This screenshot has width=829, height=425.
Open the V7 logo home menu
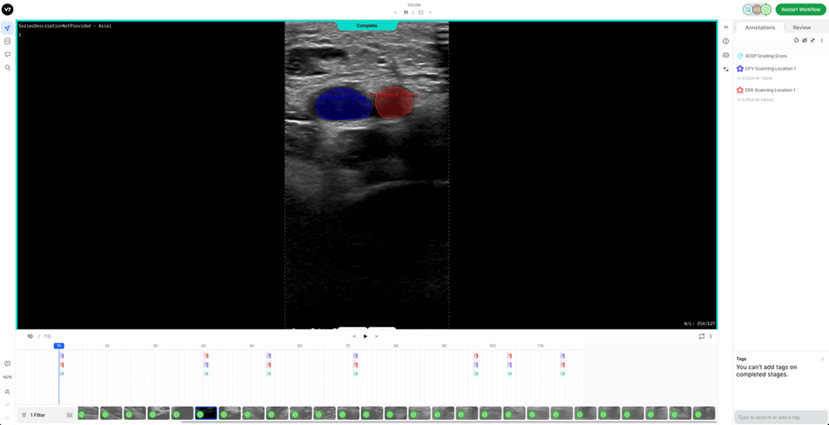point(7,10)
